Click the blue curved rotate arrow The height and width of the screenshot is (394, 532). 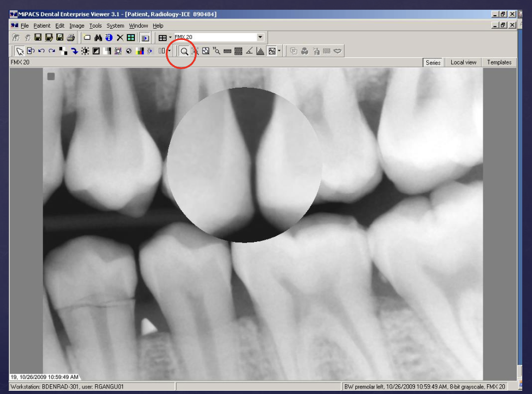[x=74, y=51]
